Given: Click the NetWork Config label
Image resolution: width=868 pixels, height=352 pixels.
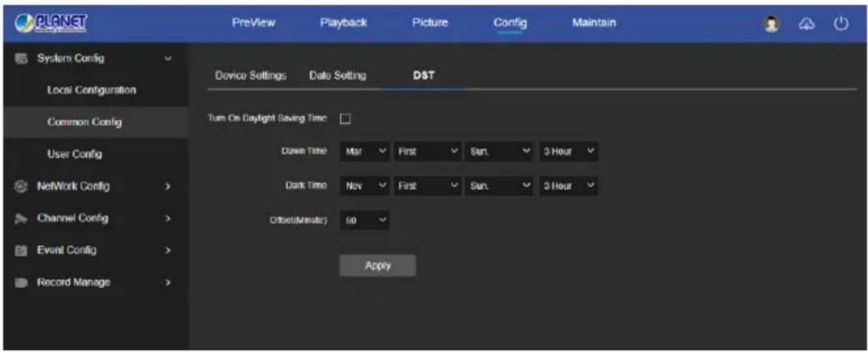Looking at the screenshot, I should point(73,186).
